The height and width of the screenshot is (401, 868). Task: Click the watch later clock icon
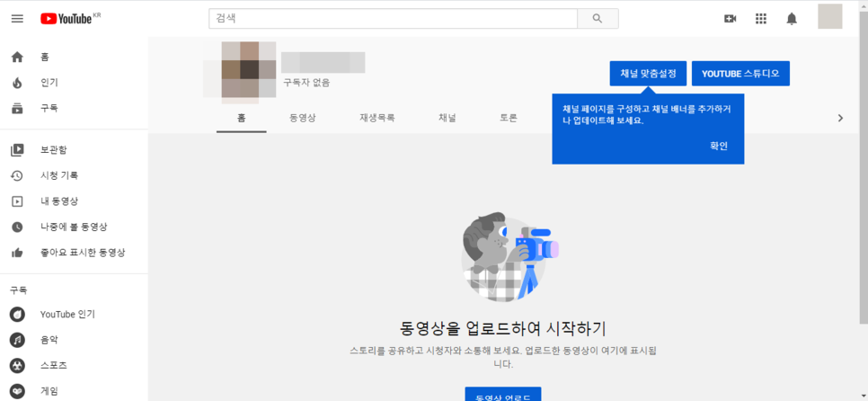pyautogui.click(x=17, y=227)
